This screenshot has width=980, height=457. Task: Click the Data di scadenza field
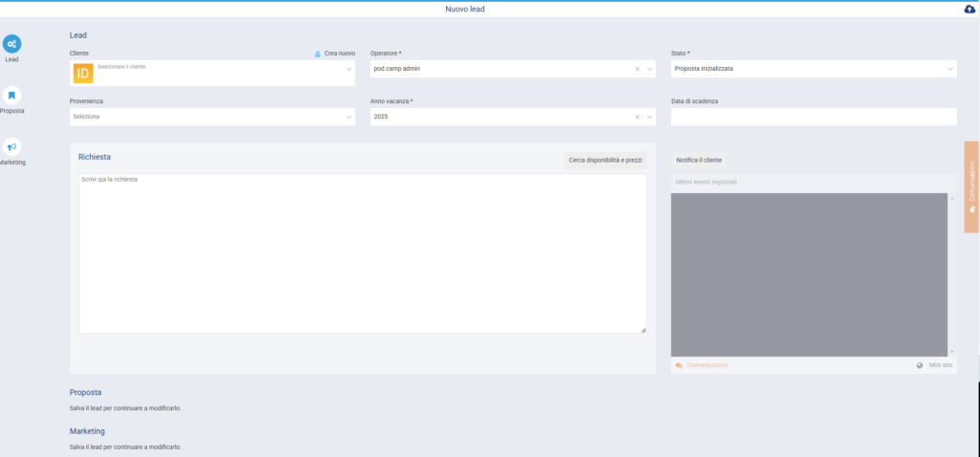tap(813, 117)
